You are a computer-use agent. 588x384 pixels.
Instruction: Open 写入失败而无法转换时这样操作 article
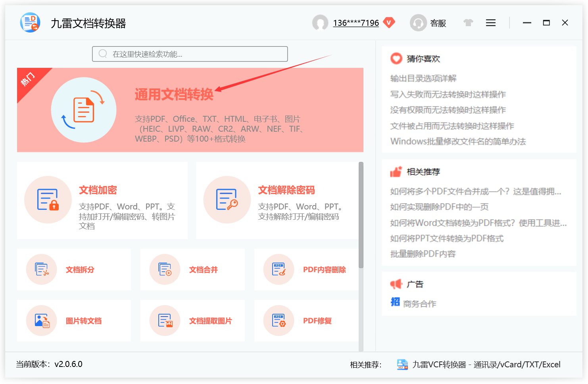pyautogui.click(x=448, y=94)
